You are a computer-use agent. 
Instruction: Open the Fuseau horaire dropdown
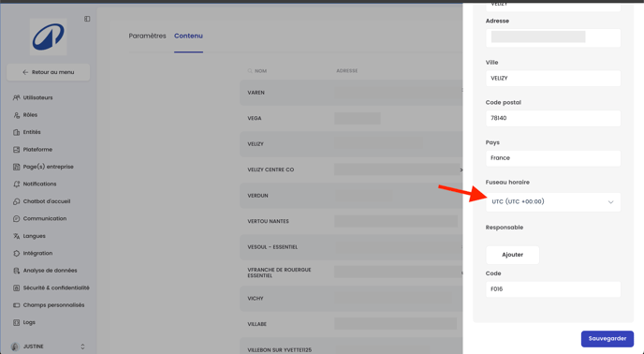tap(553, 202)
